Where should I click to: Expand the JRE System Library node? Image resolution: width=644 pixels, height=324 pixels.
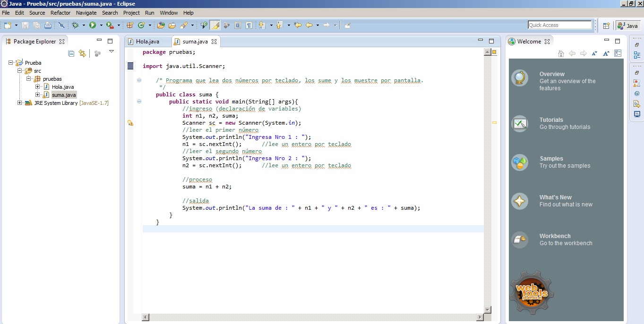(x=19, y=103)
